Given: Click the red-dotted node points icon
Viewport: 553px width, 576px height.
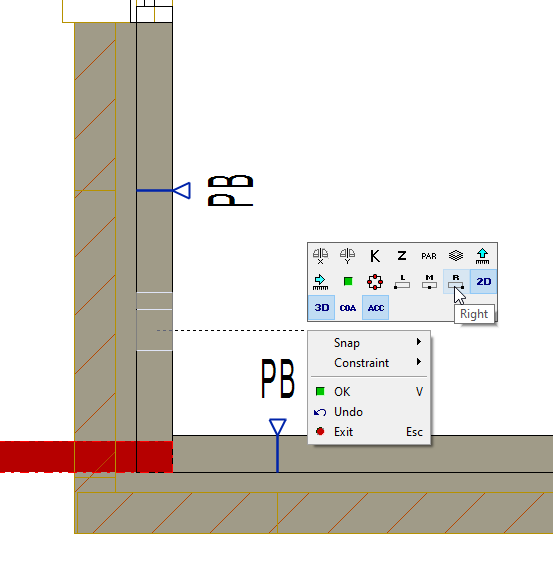Looking at the screenshot, I should point(375,282).
